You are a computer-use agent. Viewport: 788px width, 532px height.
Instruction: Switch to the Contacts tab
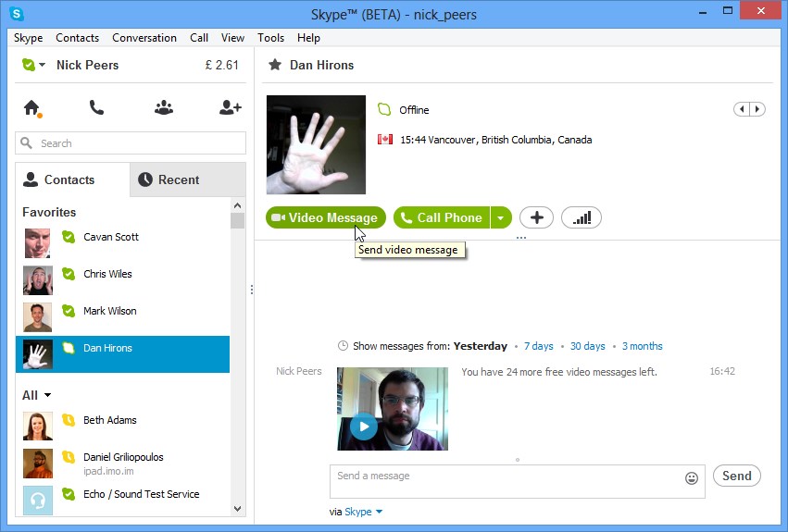pos(72,179)
